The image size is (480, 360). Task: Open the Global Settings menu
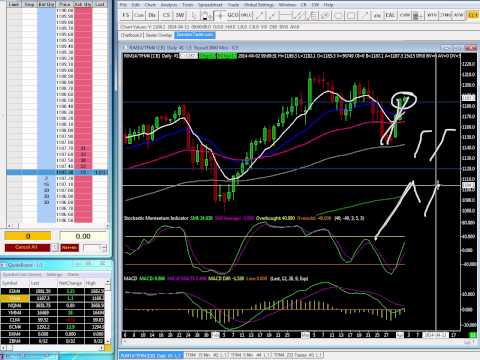tap(259, 5)
